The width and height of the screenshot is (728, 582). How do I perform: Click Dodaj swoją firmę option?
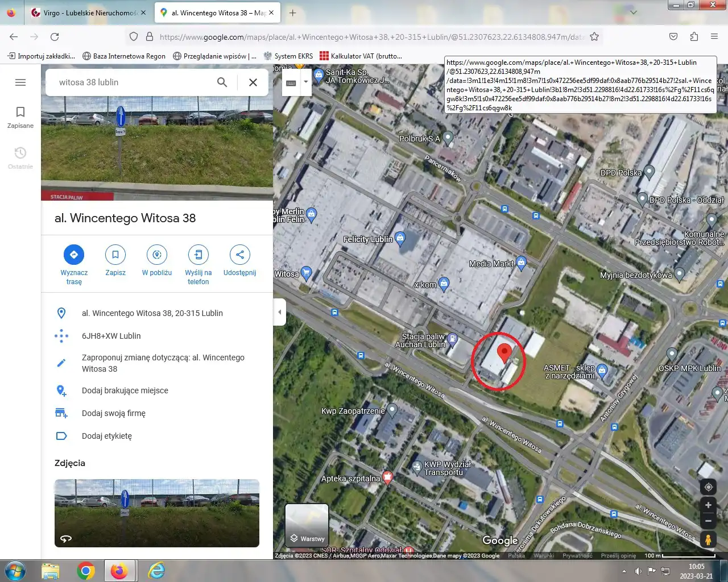(113, 413)
